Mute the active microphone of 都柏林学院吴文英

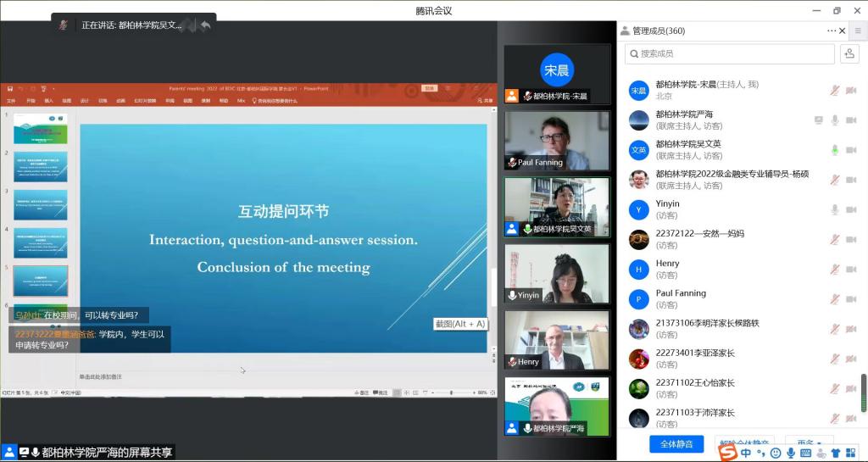click(834, 150)
